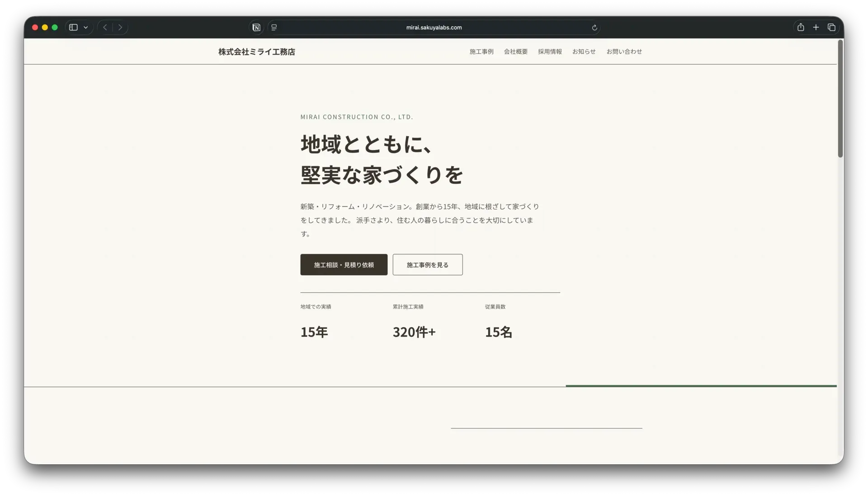Click the 15年 statistic value
Image resolution: width=868 pixels, height=496 pixels.
314,332
